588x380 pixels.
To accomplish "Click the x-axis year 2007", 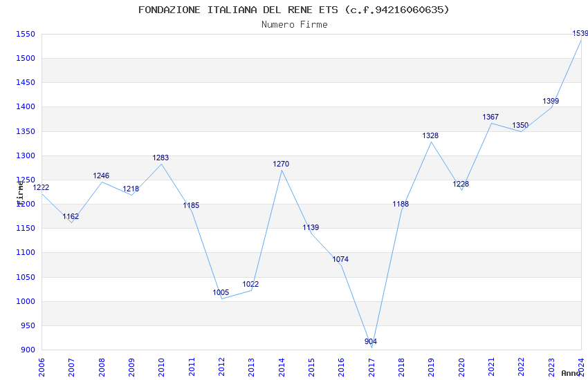I will pos(72,368).
